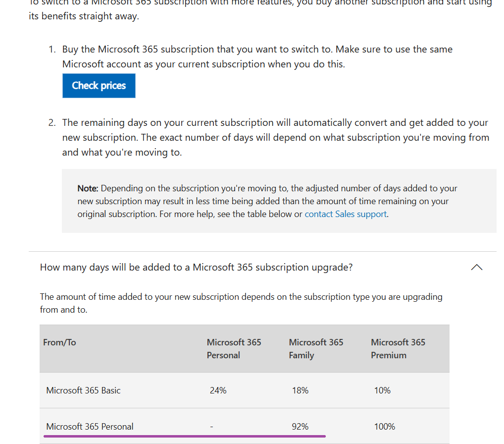Click the underlined Microsoft 365 Personal row label
Image resolution: width=504 pixels, height=444 pixels.
(x=90, y=427)
